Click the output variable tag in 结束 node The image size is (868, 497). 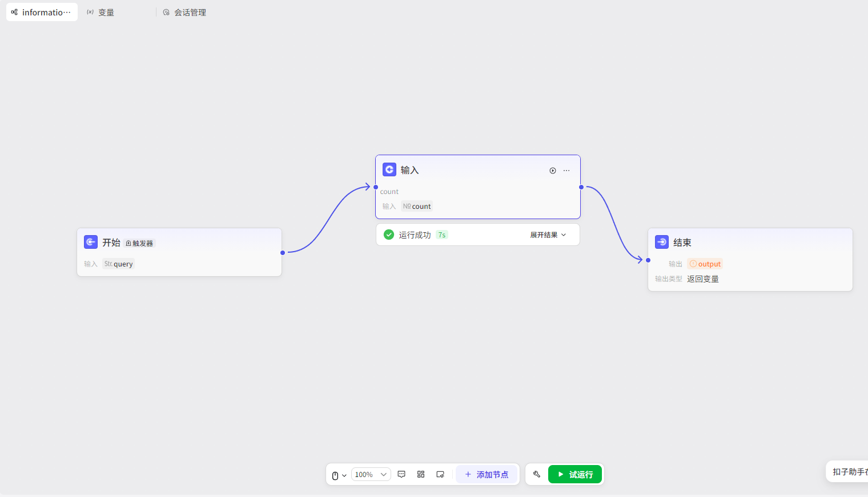pos(705,264)
